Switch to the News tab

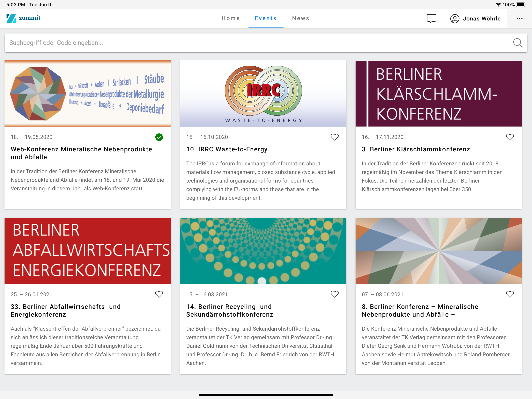coord(301,18)
